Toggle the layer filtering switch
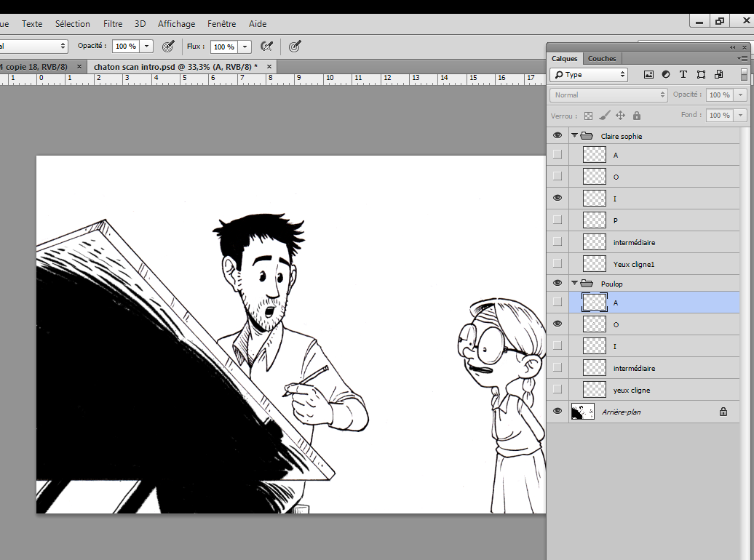 pos(744,74)
